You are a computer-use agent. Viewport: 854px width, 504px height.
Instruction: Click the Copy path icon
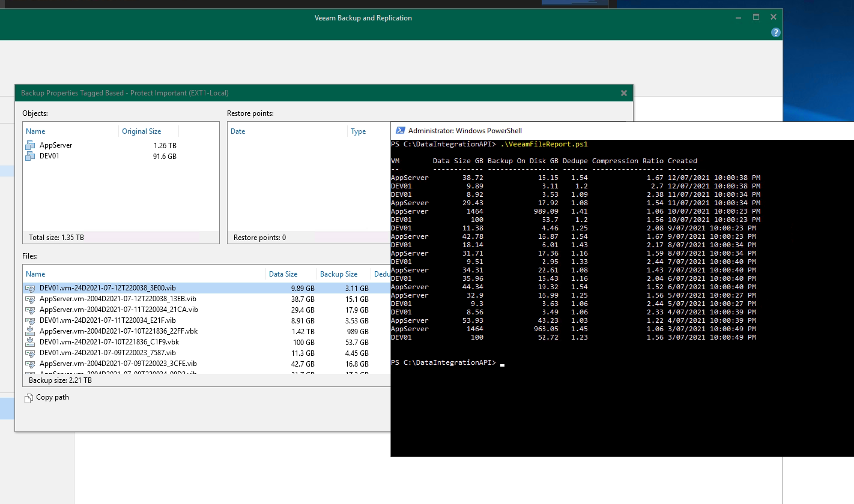point(28,398)
